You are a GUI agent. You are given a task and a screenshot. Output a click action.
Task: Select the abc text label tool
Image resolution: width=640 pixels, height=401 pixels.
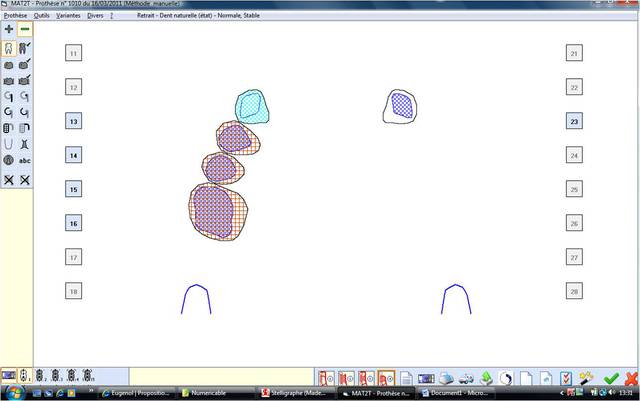pos(24,160)
